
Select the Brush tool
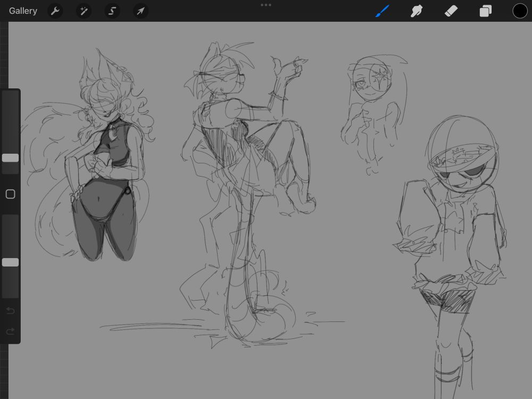pyautogui.click(x=383, y=11)
